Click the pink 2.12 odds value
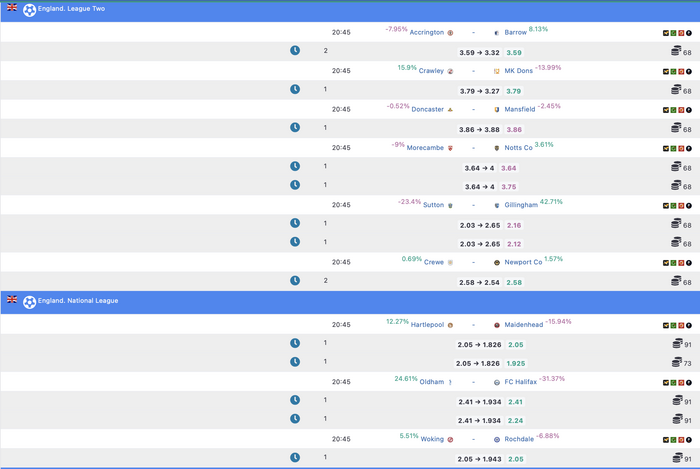 click(514, 244)
